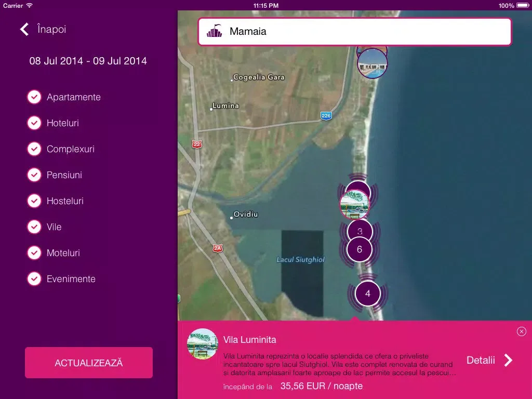
Task: Focus the Mamaia search field
Action: [354, 32]
